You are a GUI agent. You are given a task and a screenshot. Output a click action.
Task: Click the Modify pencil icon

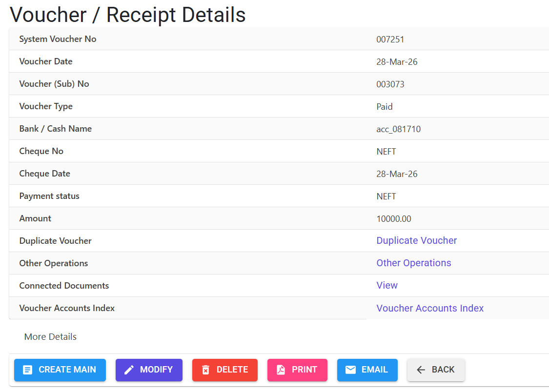pos(129,370)
